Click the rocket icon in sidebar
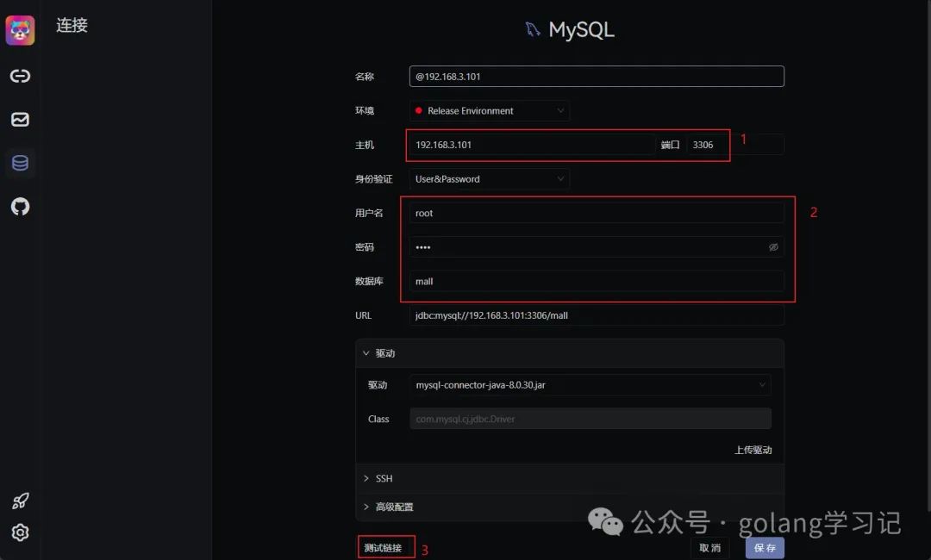The height and width of the screenshot is (560, 931). [x=20, y=501]
